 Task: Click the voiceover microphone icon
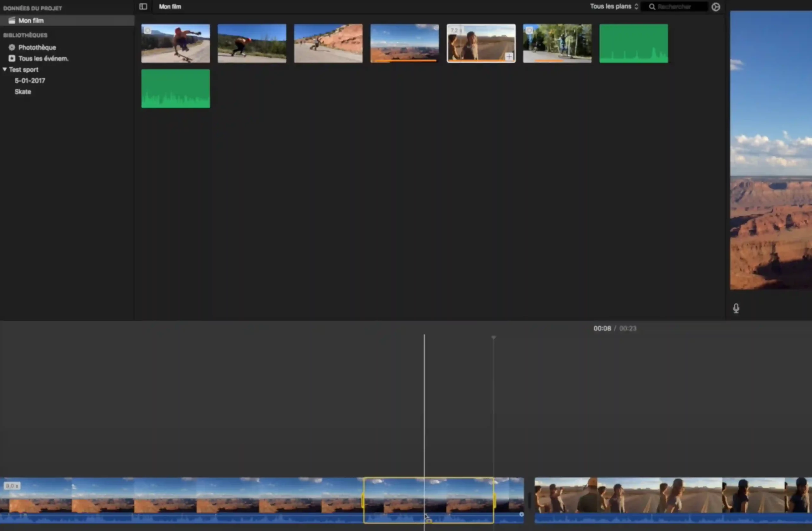[x=736, y=308]
